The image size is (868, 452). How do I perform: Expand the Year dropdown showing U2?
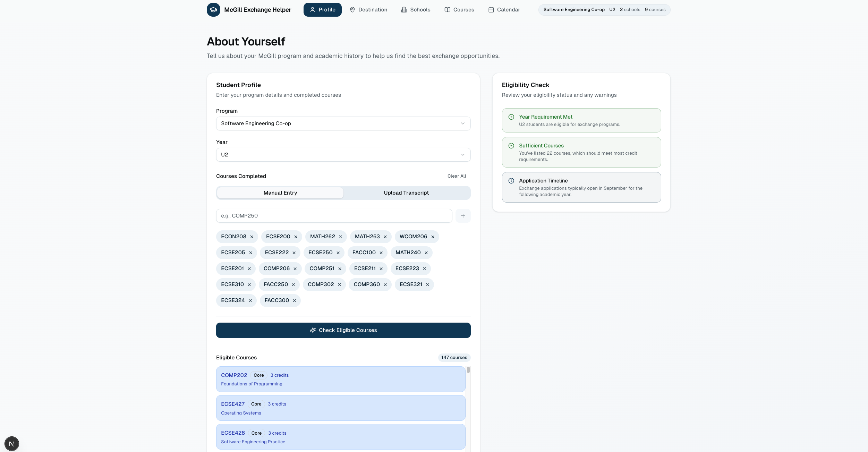coord(343,155)
